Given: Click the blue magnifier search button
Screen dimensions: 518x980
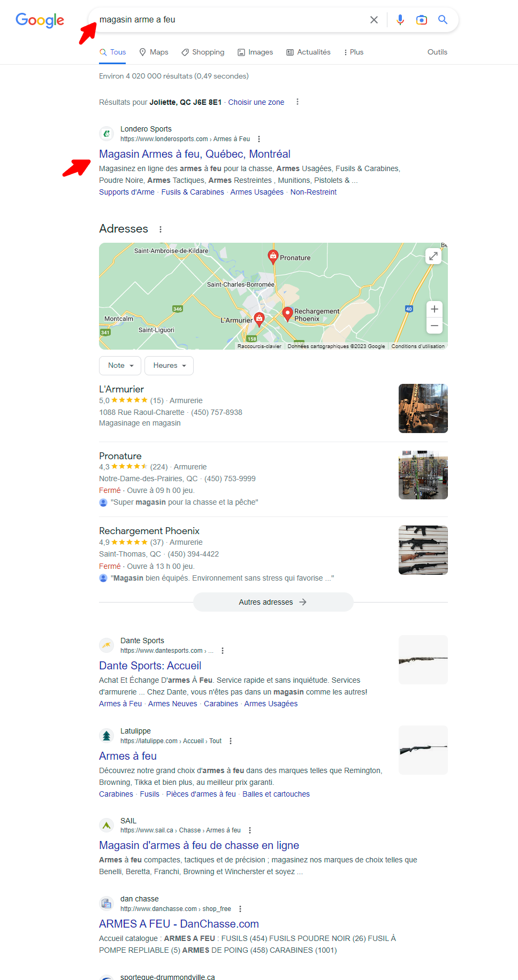Looking at the screenshot, I should coord(443,20).
